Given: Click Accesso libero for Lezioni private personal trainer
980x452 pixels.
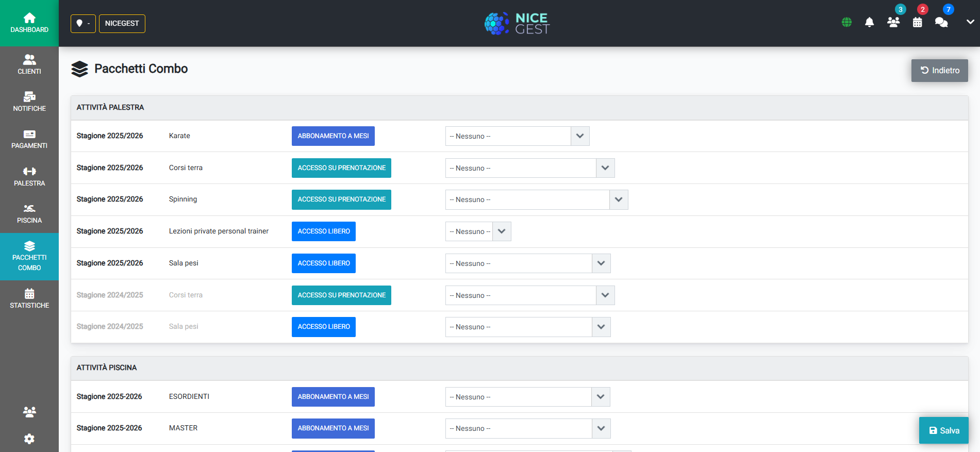Looking at the screenshot, I should (x=324, y=231).
